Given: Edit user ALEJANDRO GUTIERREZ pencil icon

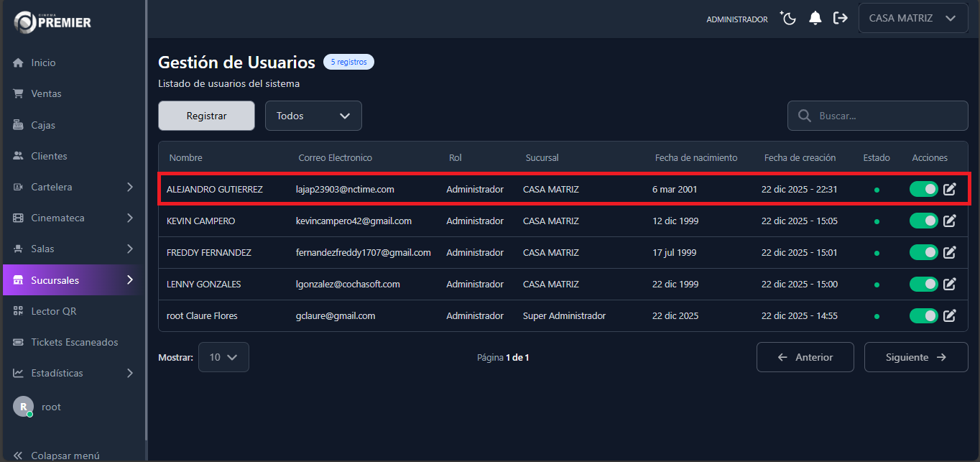Looking at the screenshot, I should click(x=949, y=190).
